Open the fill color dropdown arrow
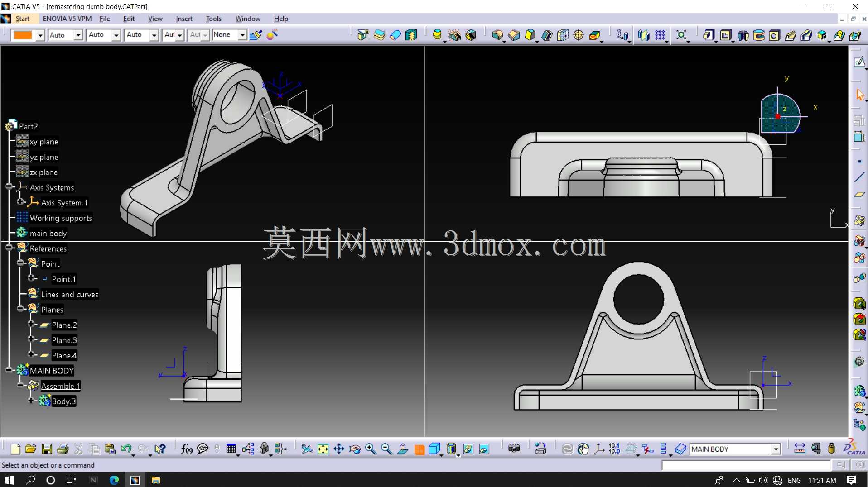The height and width of the screenshot is (487, 868). click(x=40, y=35)
